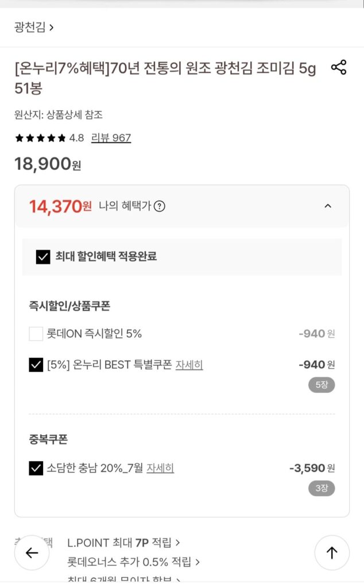Open the 나의 혜택가 help question-mark icon
This screenshot has height=588, width=364.
pyautogui.click(x=159, y=206)
